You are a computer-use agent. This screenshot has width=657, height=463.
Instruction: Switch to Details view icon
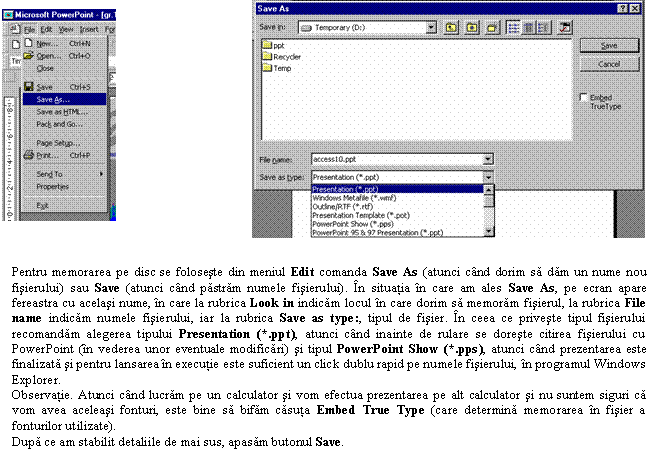coord(525,27)
